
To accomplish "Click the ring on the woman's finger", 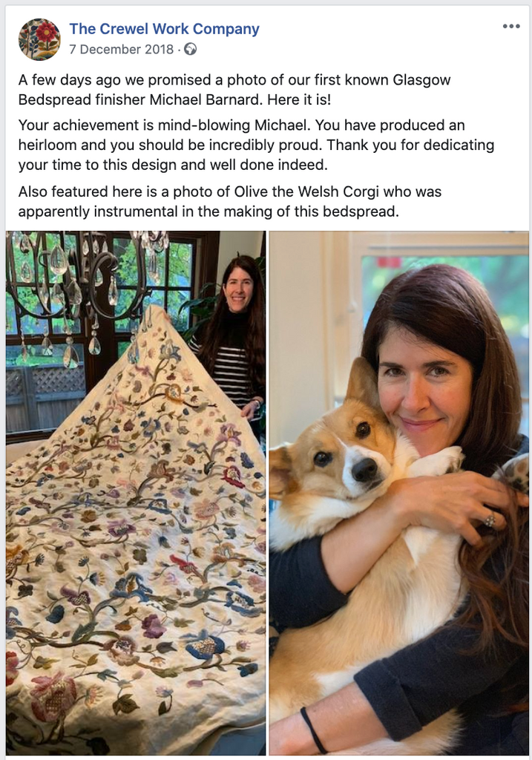I will 490,520.
